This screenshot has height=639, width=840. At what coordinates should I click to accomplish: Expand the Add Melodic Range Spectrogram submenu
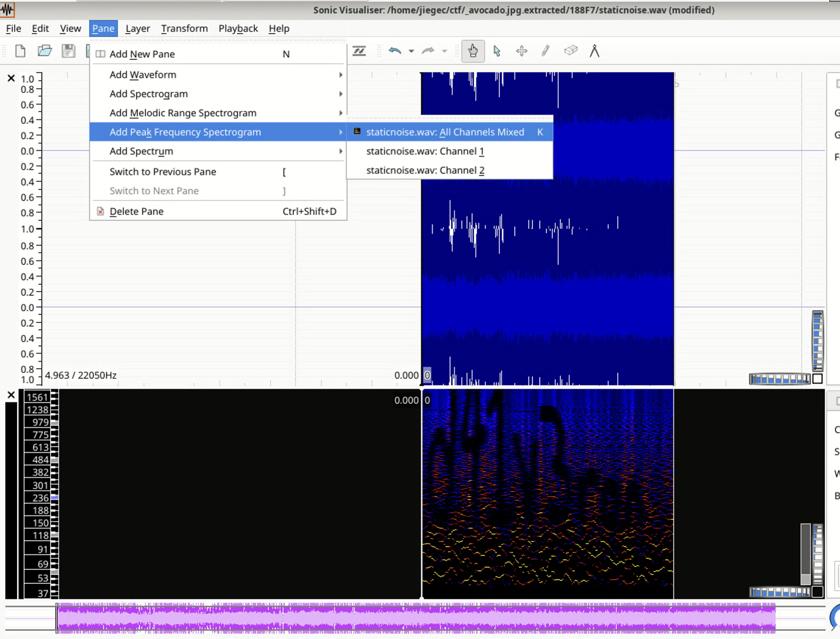point(218,113)
